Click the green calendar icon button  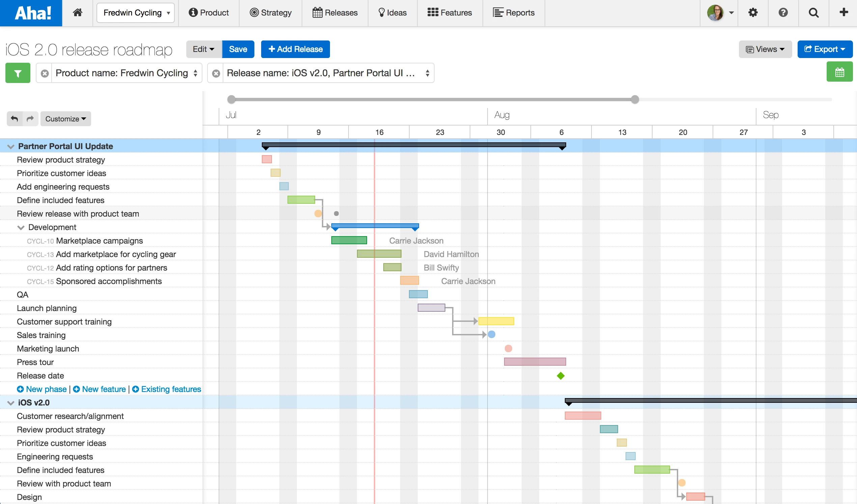[x=839, y=72]
